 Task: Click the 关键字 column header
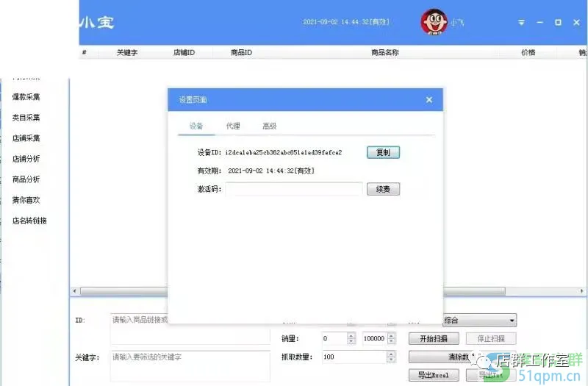point(127,52)
